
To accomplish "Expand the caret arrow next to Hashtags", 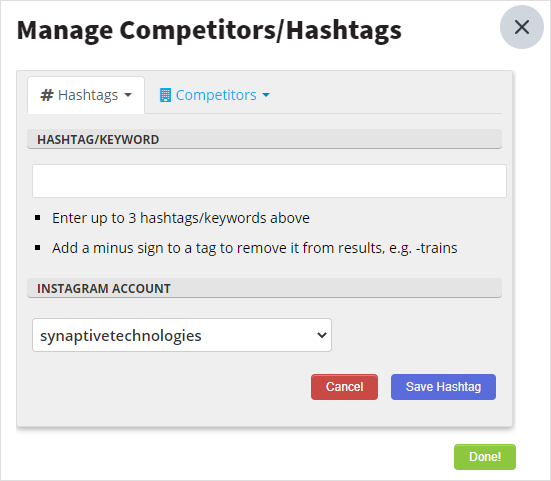I will pyautogui.click(x=128, y=95).
